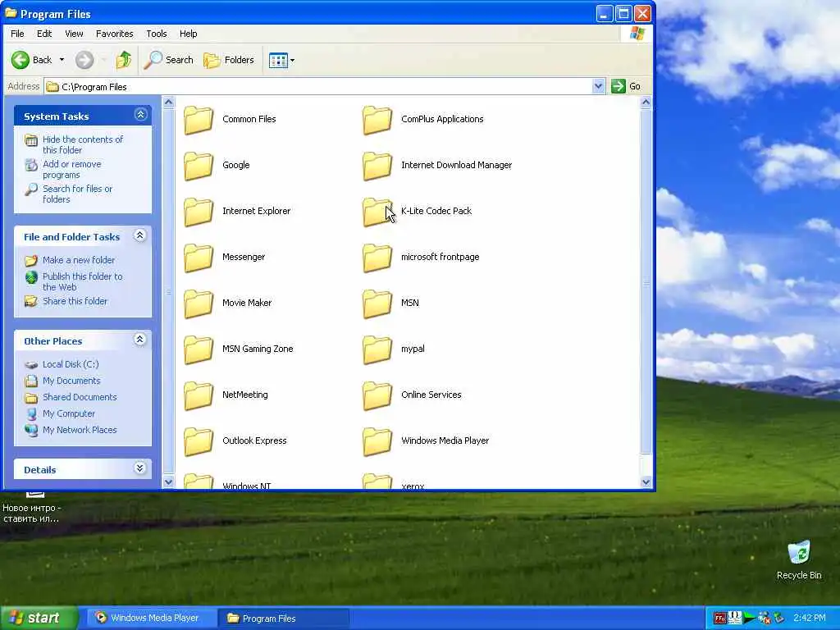Click the Program Files taskbar button
The height and width of the screenshot is (630, 840).
[283, 619]
